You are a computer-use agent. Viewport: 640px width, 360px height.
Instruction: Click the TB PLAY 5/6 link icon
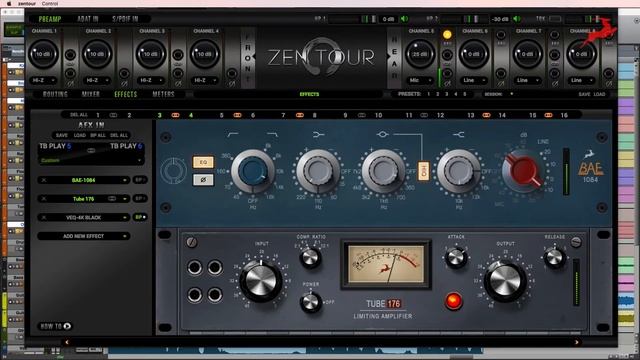pyautogui.click(x=91, y=151)
